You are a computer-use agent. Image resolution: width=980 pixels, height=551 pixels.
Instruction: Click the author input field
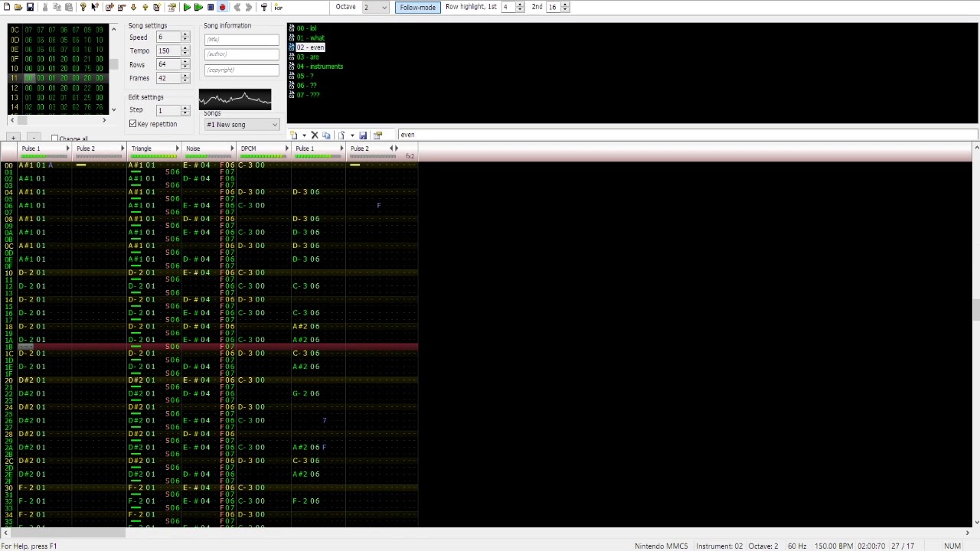241,54
